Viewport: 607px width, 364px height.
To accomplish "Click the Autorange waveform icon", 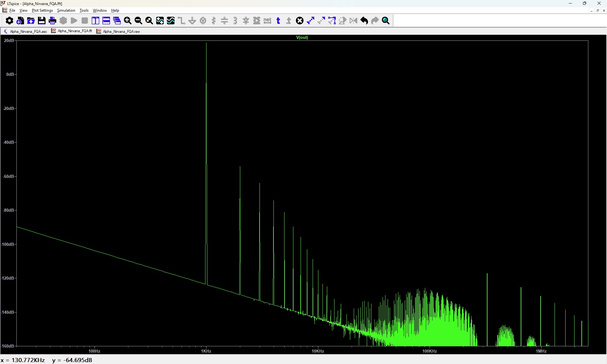I will point(160,21).
